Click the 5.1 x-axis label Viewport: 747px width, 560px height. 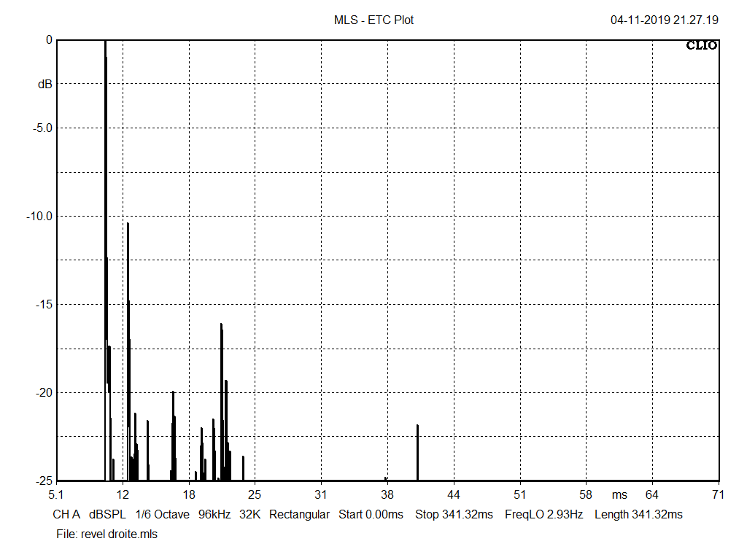[x=55, y=495]
